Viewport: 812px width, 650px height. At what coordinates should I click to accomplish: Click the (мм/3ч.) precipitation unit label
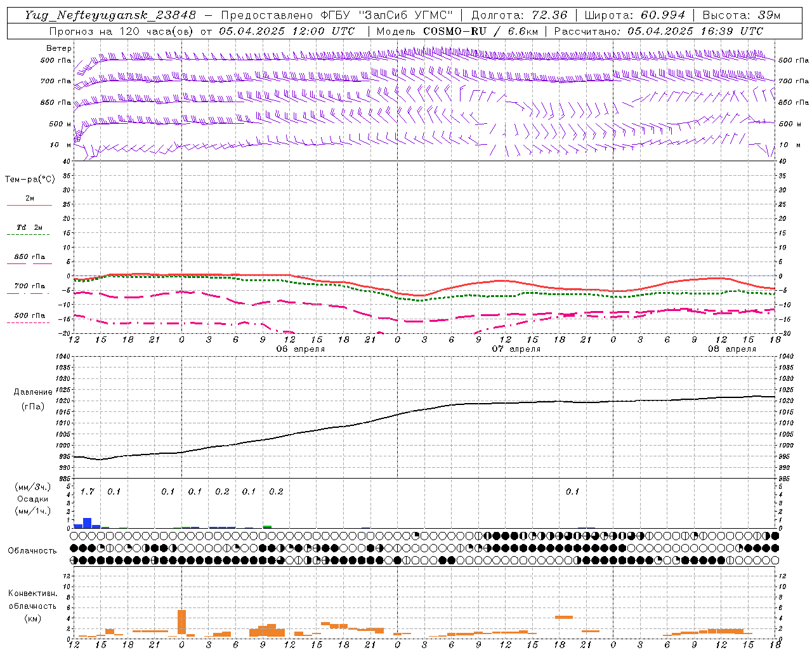click(x=33, y=487)
